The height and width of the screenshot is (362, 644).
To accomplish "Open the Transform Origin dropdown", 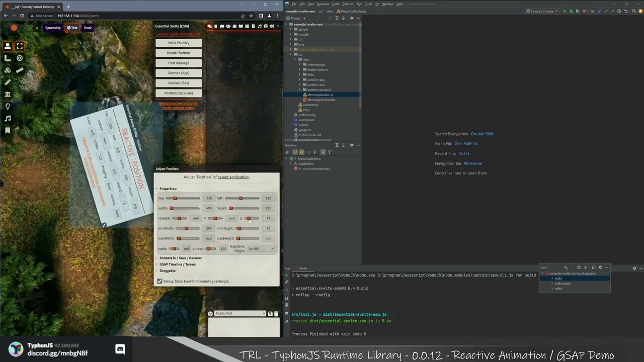I will pos(261,248).
